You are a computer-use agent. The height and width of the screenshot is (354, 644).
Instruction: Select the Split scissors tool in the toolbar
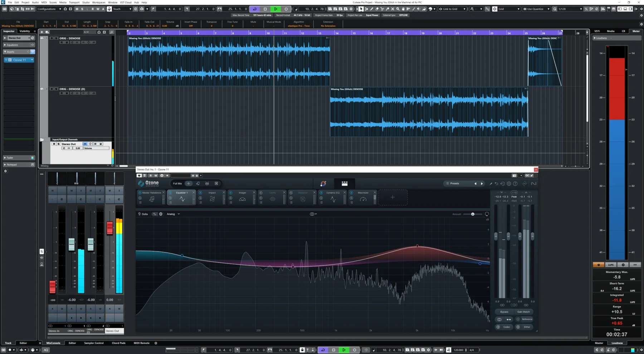tap(382, 9)
